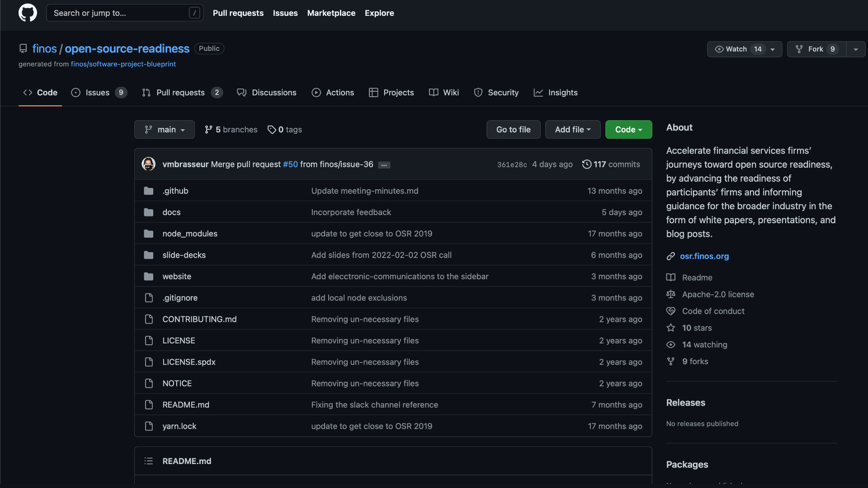Open the Pull requests repository tab
The height and width of the screenshot is (488, 868).
pos(182,93)
